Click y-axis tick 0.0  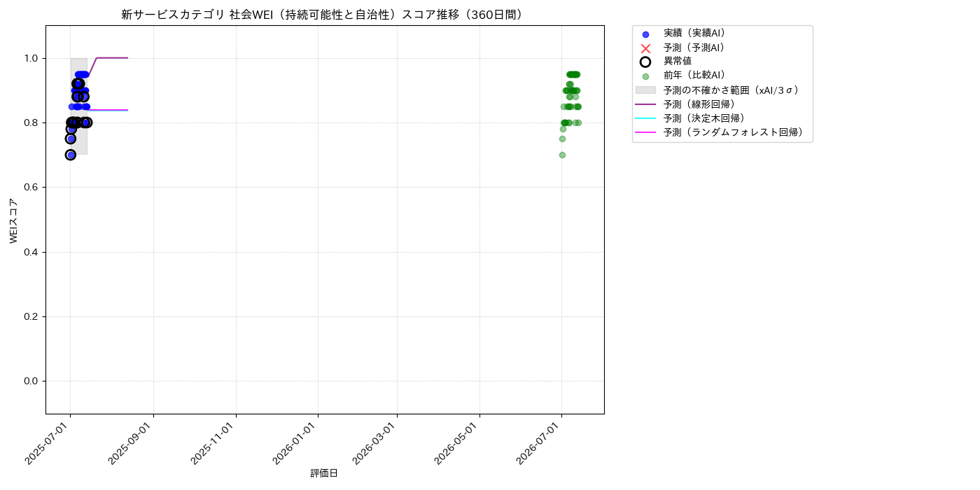coord(32,381)
